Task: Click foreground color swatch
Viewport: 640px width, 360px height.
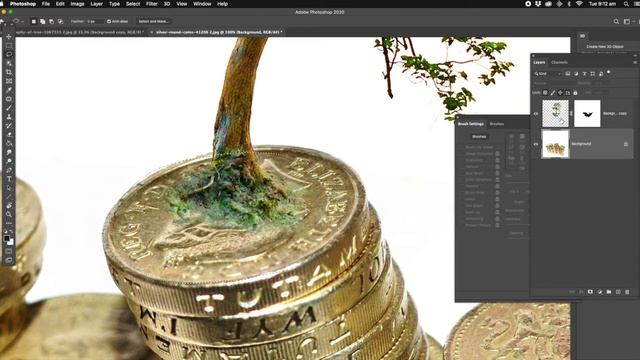Action: (x=7, y=238)
